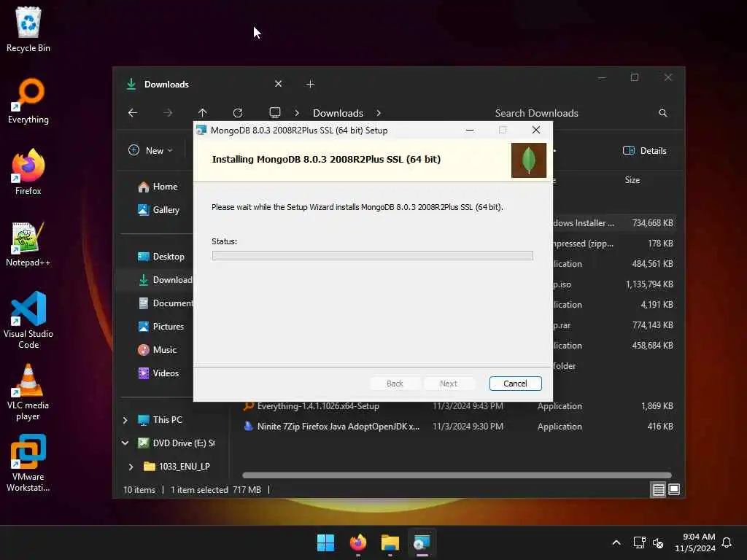Click the Windows Installer taskbar icon
The height and width of the screenshot is (560, 747).
click(422, 542)
